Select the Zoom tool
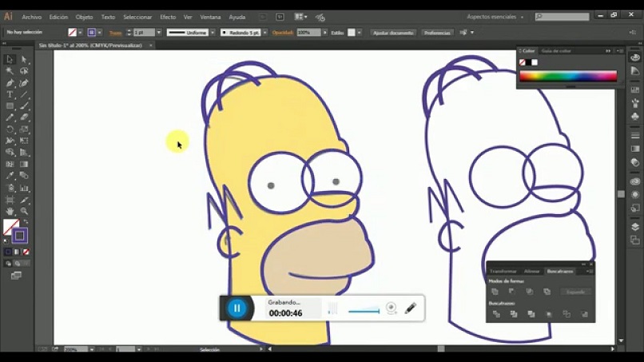Viewport: 644px width, 362px height. coord(24,212)
